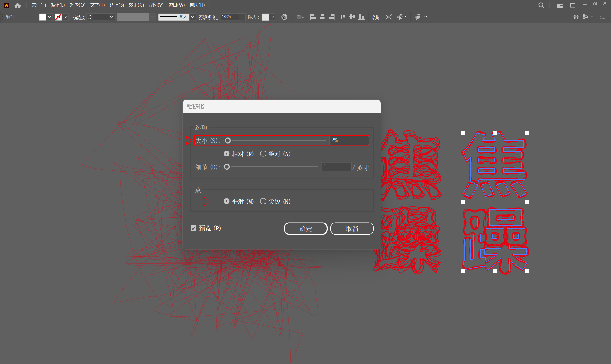611x364 pixels.
Task: Open the 文字(T) menu
Action: pyautogui.click(x=97, y=5)
